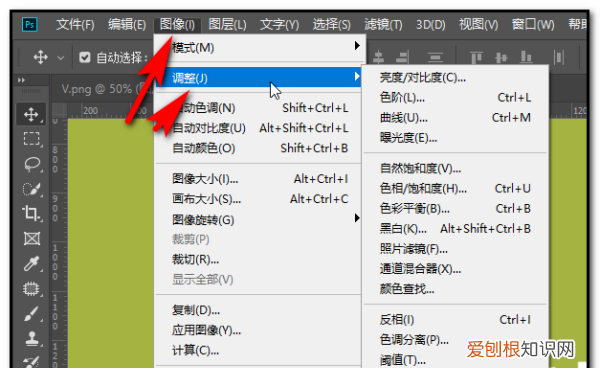The width and height of the screenshot is (600, 368).
Task: Click distribute horizontally icon at far right
Action: [559, 58]
